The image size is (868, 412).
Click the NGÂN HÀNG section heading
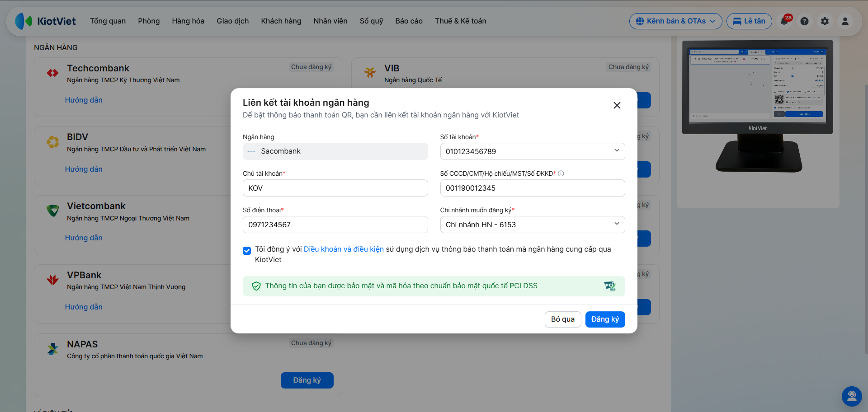click(56, 47)
